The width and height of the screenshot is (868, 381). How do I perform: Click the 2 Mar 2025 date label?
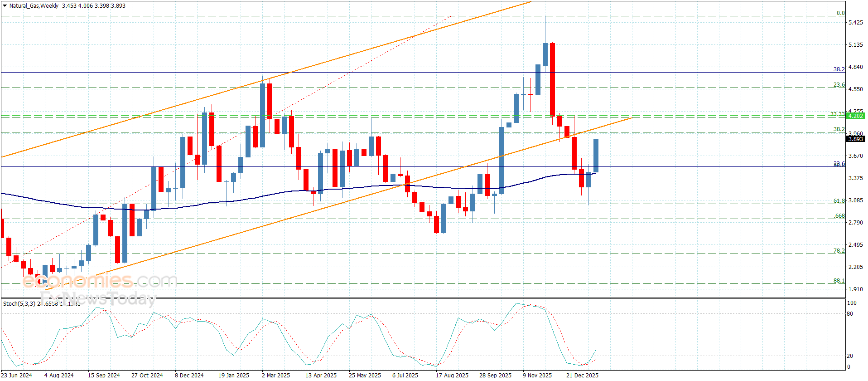(276, 376)
